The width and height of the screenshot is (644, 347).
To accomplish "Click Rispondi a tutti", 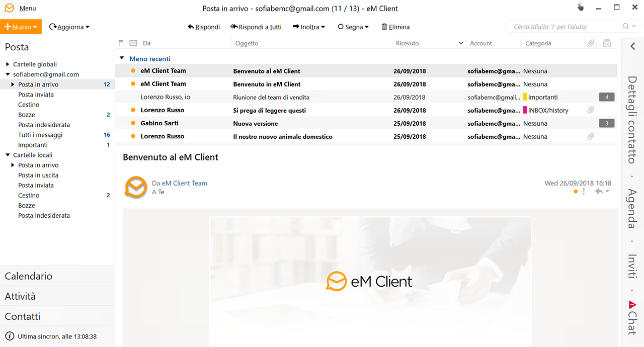I will [256, 27].
